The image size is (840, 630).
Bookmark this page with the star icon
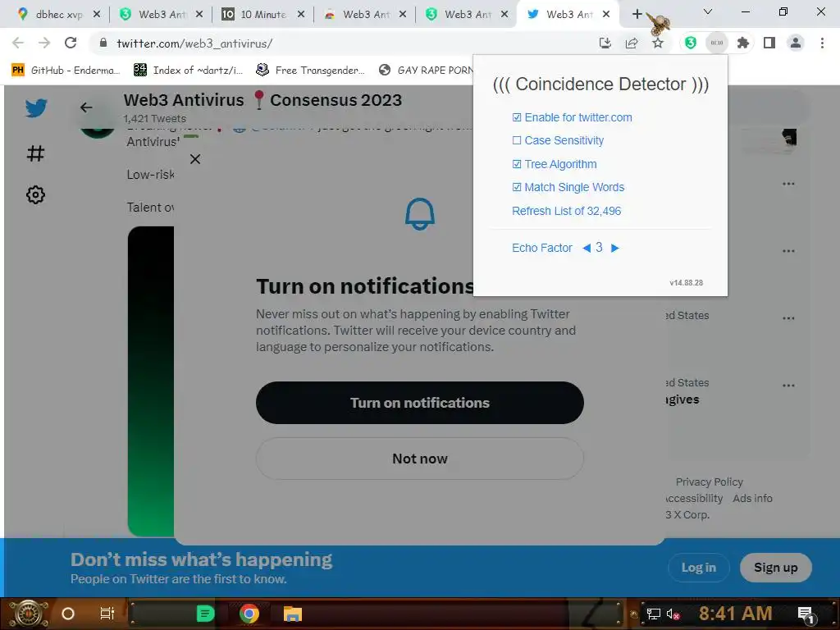pos(658,43)
